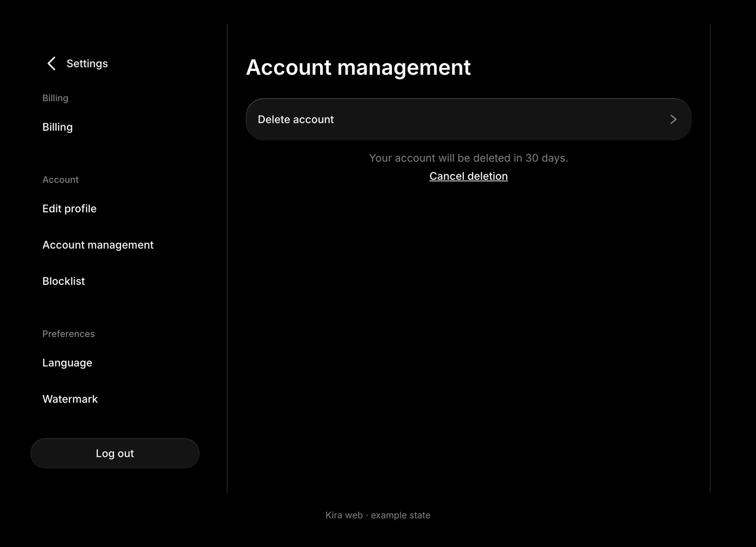Viewport: 756px width, 547px height.
Task: Open Language preferences
Action: 67,363
